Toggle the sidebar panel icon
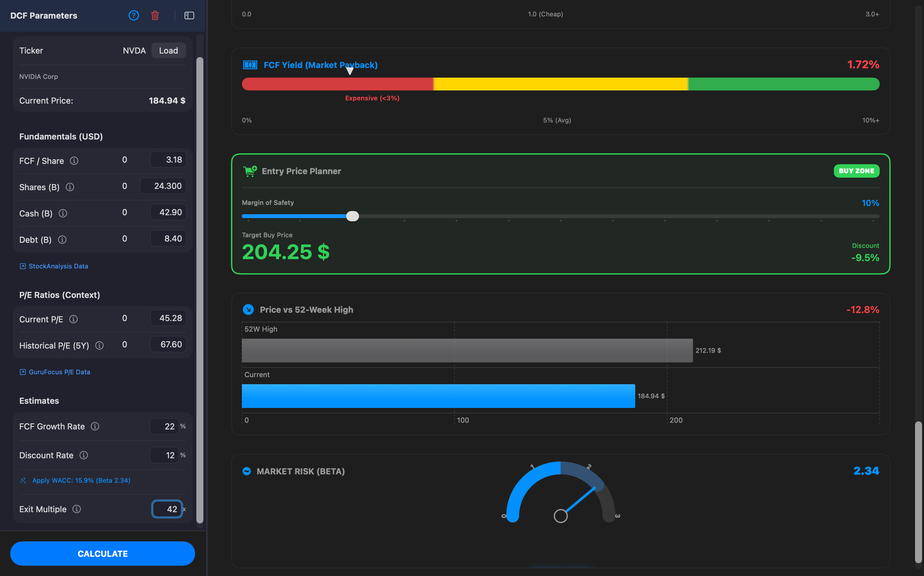This screenshot has height=576, width=924. point(189,16)
